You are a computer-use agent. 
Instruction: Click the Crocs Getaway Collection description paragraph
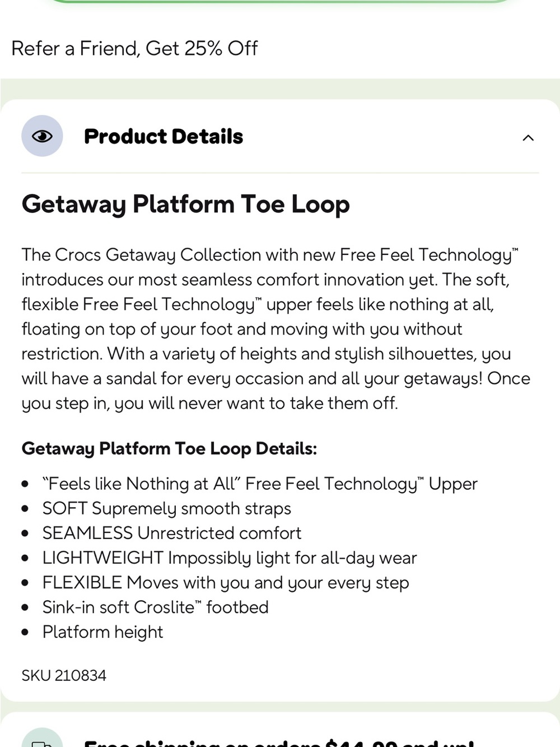(276, 329)
